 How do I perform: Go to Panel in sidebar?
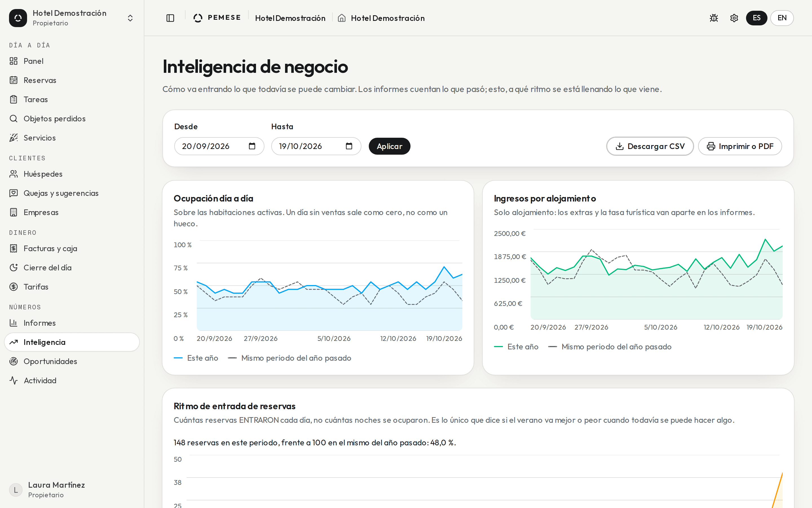[72, 61]
